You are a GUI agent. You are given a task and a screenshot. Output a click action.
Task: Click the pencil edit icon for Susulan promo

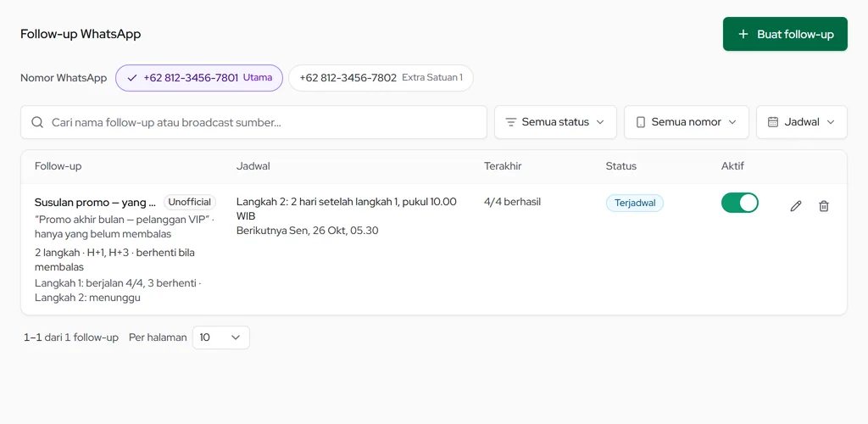795,206
